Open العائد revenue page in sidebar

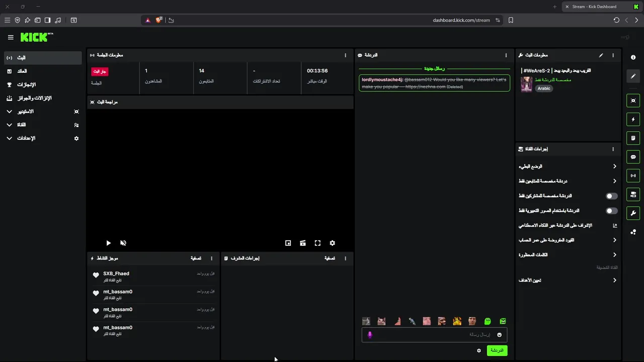click(43, 71)
